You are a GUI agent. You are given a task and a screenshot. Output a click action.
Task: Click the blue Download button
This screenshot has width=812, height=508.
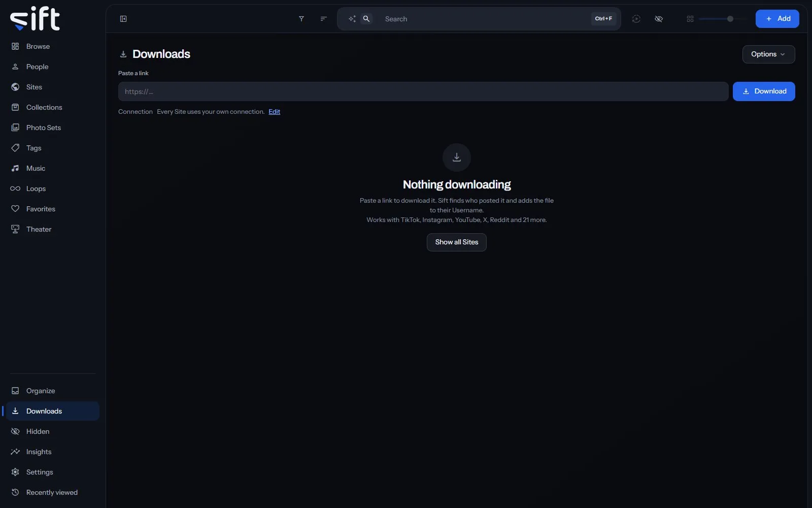[764, 91]
